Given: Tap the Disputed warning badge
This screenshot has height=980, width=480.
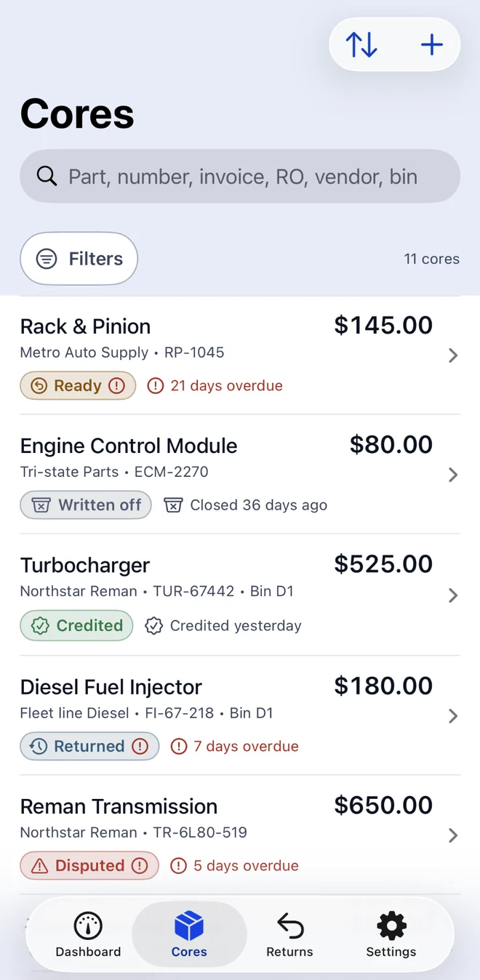Looking at the screenshot, I should [x=89, y=865].
